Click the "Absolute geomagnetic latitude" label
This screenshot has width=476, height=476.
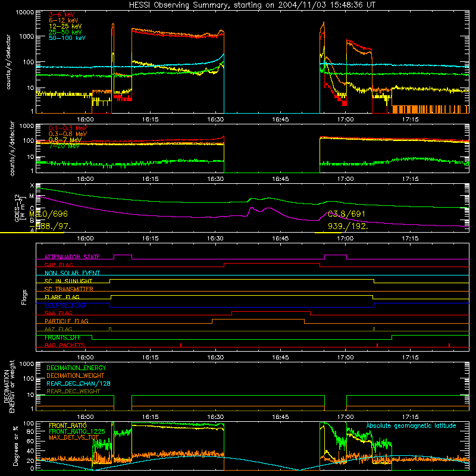point(411,426)
